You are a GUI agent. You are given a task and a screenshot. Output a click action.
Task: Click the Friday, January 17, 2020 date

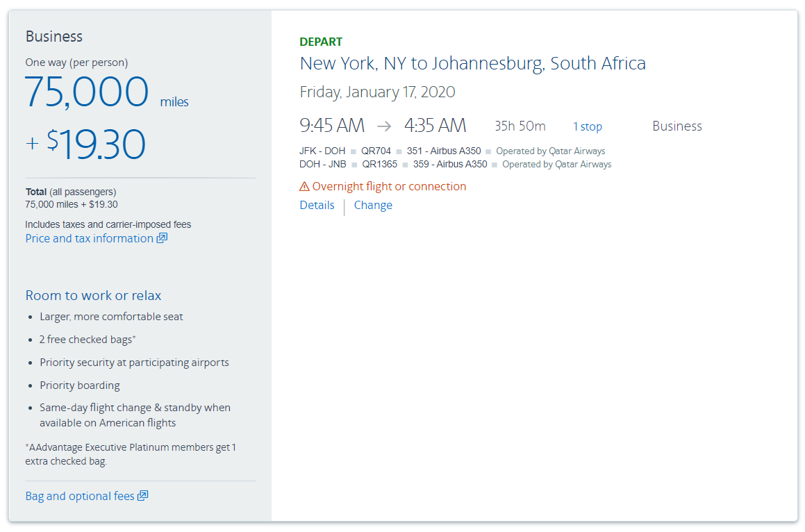377,92
